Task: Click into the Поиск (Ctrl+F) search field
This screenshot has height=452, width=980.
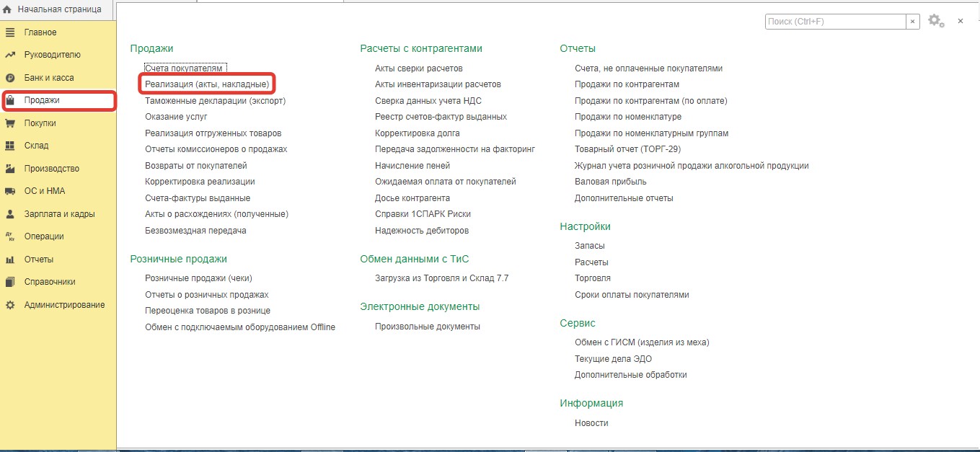Action: pyautogui.click(x=834, y=22)
